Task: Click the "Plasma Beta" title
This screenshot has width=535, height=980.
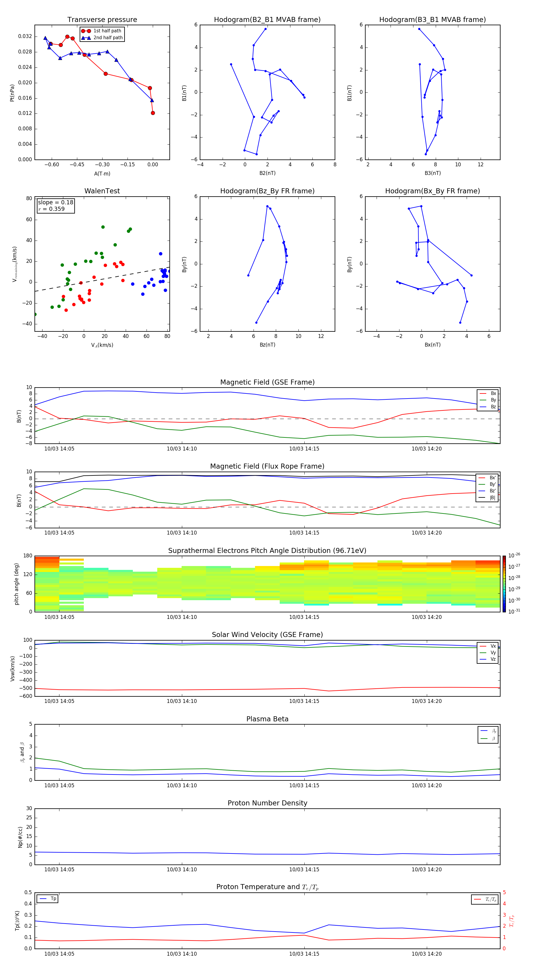Action: click(267, 719)
